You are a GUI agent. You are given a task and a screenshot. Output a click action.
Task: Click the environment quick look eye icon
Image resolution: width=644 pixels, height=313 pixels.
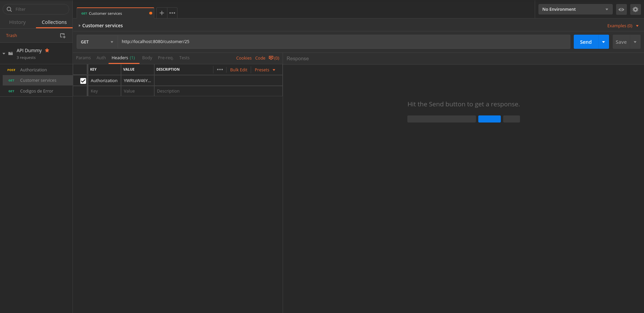(x=621, y=9)
